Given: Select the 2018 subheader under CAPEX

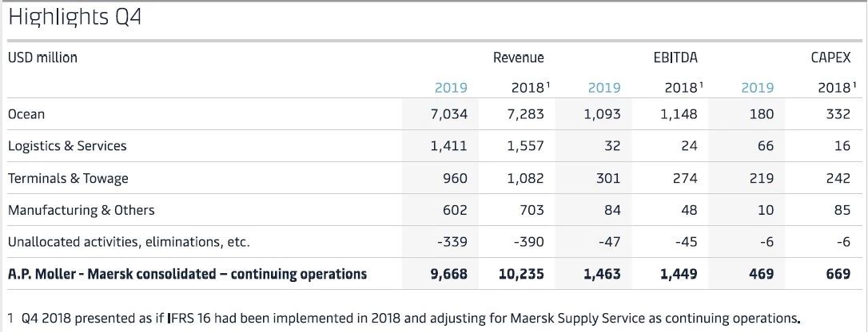Looking at the screenshot, I should coord(837,87).
